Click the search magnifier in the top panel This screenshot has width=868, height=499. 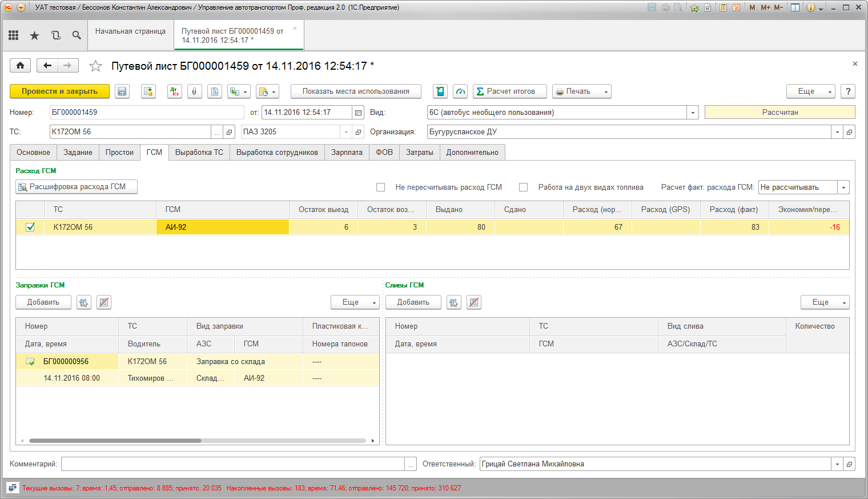(77, 35)
